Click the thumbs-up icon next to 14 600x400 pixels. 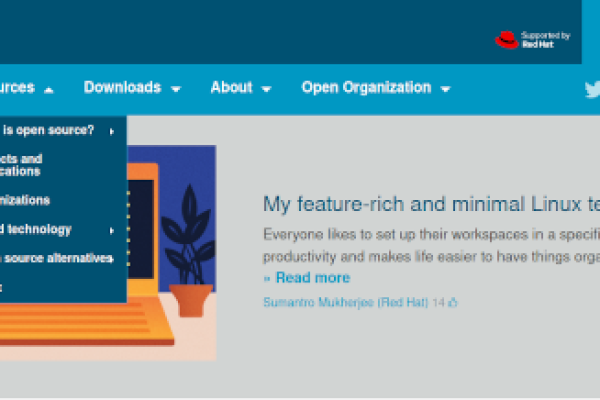click(453, 302)
